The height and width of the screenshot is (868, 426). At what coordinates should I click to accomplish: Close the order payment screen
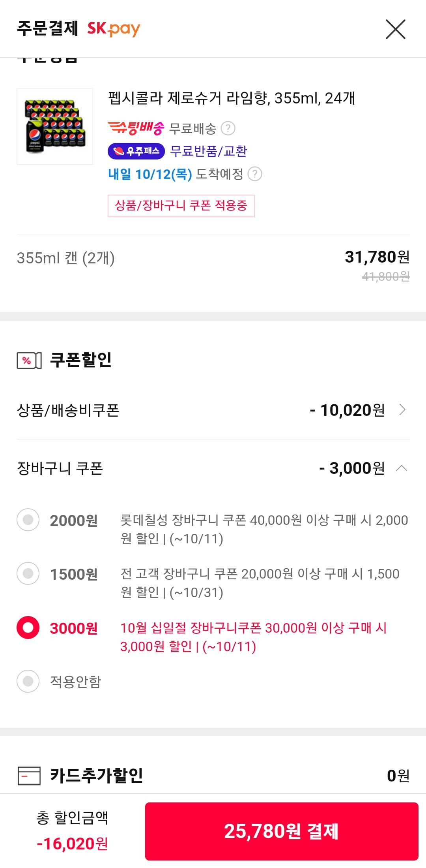click(x=395, y=30)
